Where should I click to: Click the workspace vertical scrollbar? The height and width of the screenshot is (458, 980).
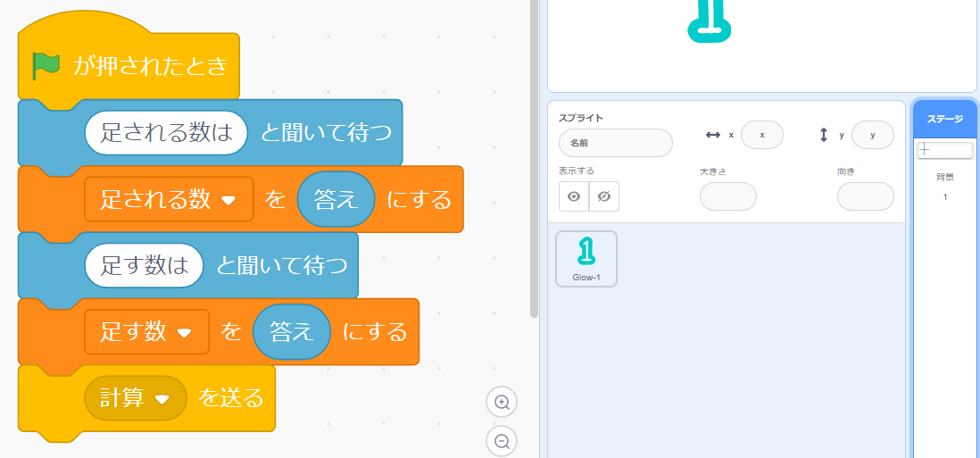tap(534, 161)
